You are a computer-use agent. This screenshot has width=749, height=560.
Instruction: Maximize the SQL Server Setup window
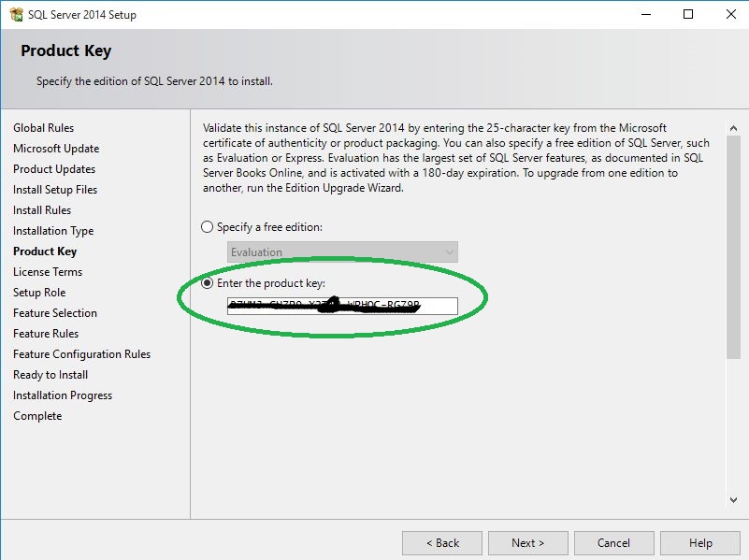point(688,14)
